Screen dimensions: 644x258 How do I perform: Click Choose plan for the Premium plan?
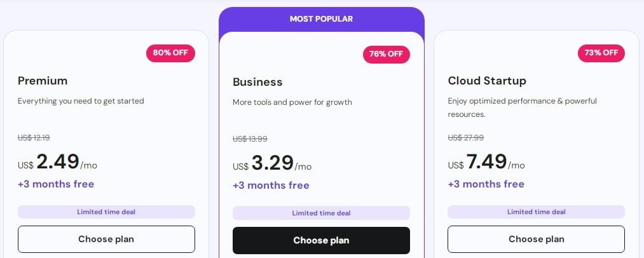point(106,239)
